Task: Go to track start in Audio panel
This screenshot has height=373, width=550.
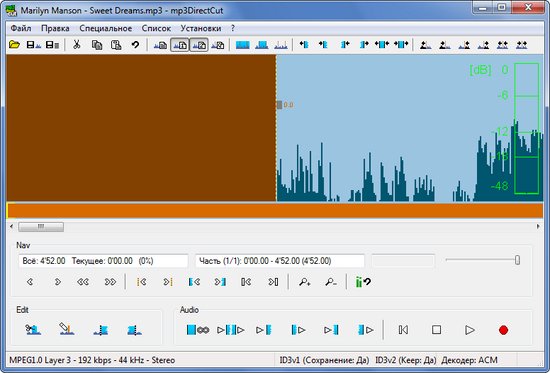Action: [x=403, y=330]
